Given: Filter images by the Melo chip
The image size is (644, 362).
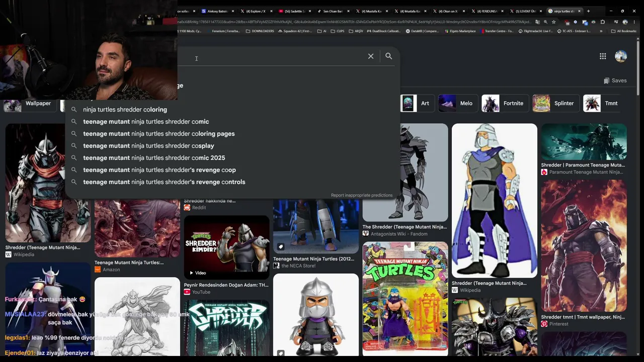Looking at the screenshot, I should [x=458, y=103].
